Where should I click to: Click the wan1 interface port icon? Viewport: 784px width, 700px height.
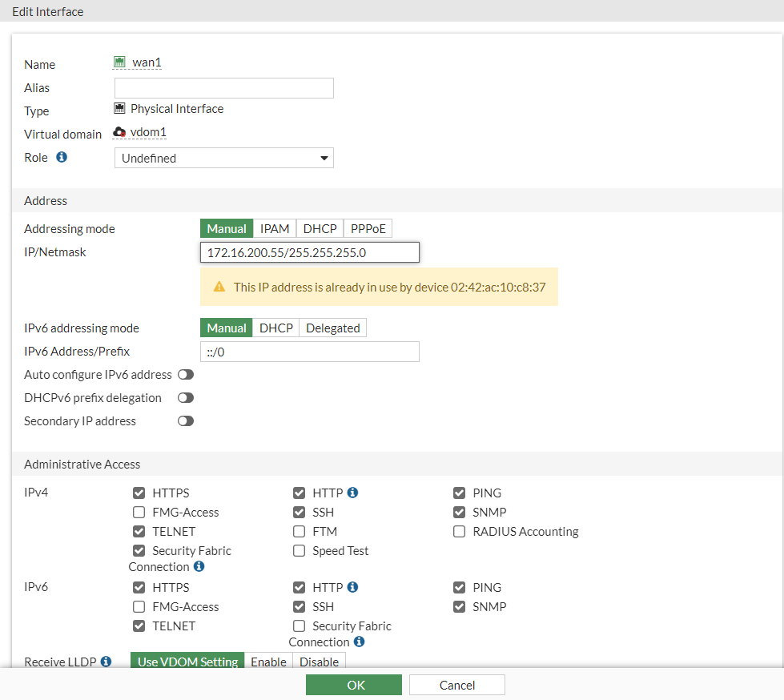[120, 62]
